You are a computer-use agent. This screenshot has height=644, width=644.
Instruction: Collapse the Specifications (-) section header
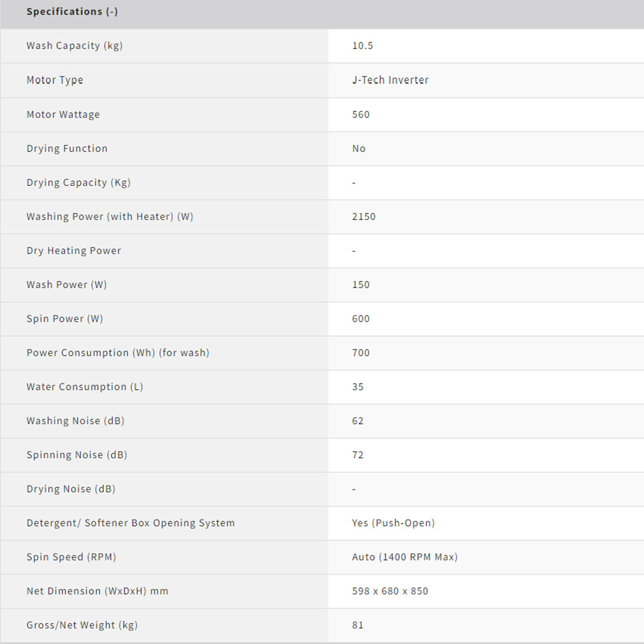[x=72, y=12]
